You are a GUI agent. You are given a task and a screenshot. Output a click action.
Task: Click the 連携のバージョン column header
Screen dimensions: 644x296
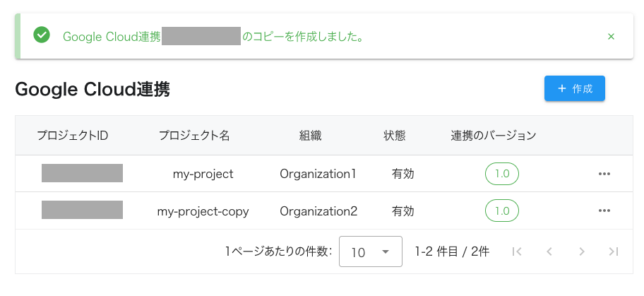coord(494,136)
